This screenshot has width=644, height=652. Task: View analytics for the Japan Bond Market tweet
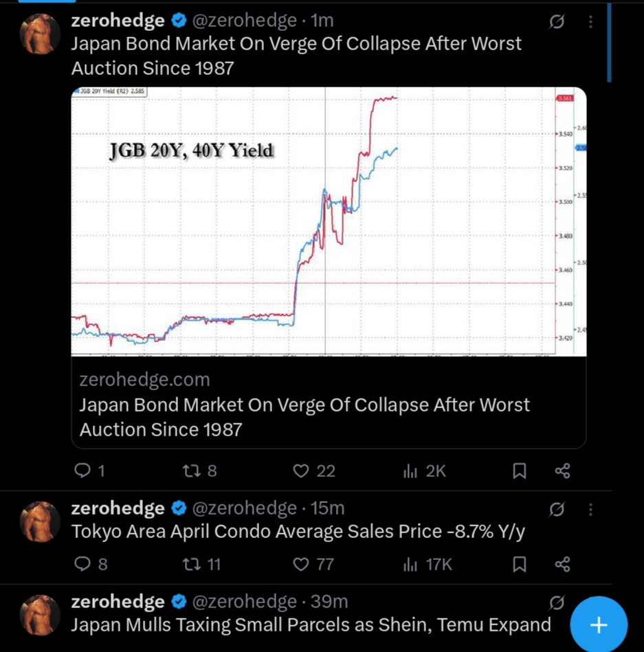point(411,471)
